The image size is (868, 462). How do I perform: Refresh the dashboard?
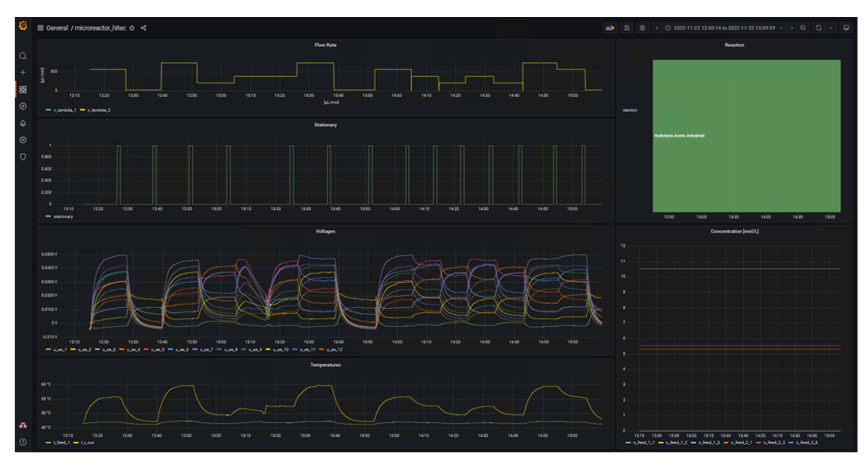[x=819, y=28]
